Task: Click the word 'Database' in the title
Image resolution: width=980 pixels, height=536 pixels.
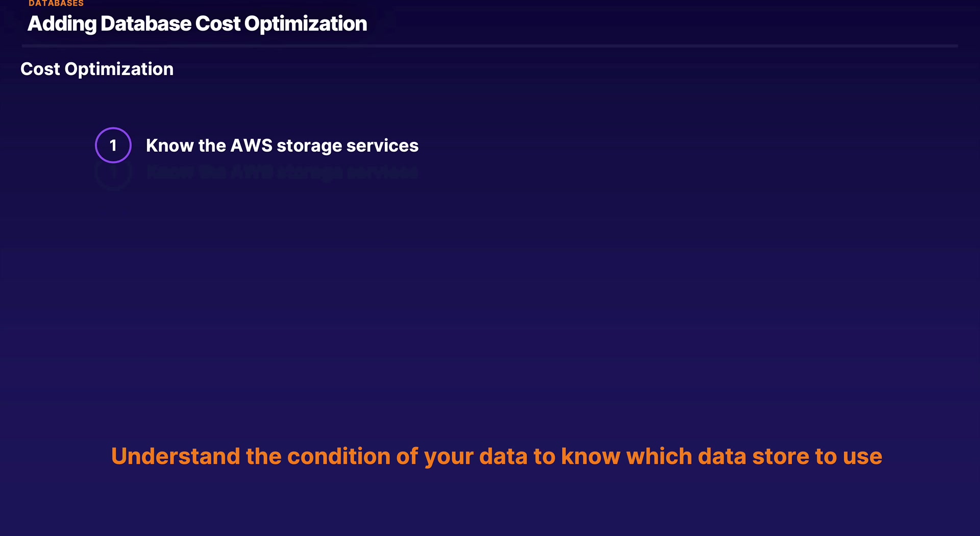Action: tap(145, 24)
